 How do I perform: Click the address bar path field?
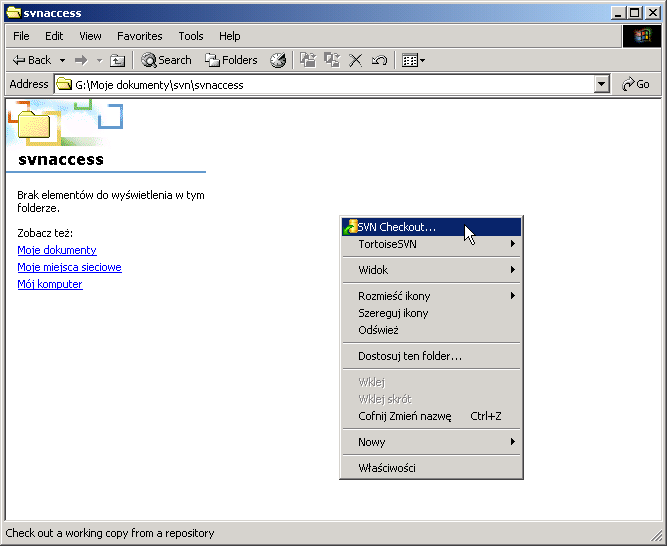tap(325, 85)
